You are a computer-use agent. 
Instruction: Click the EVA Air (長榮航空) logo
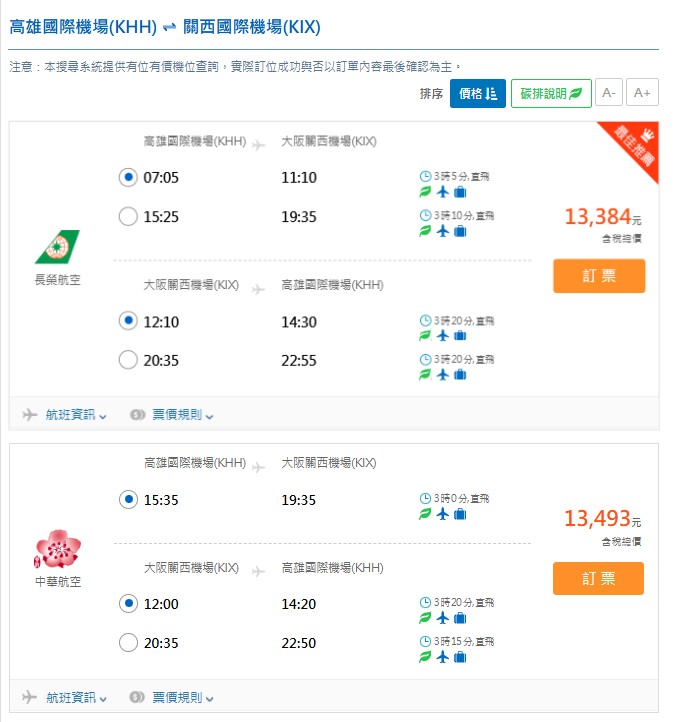coord(57,247)
